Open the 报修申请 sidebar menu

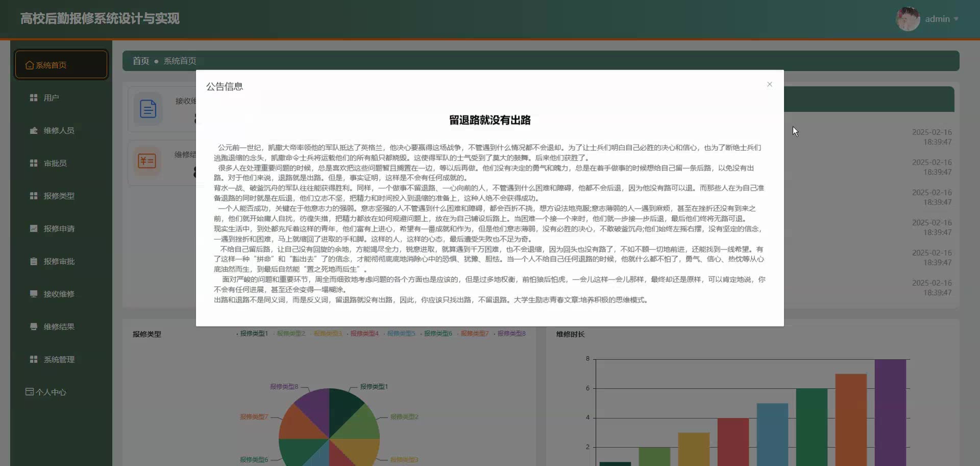pyautogui.click(x=61, y=228)
